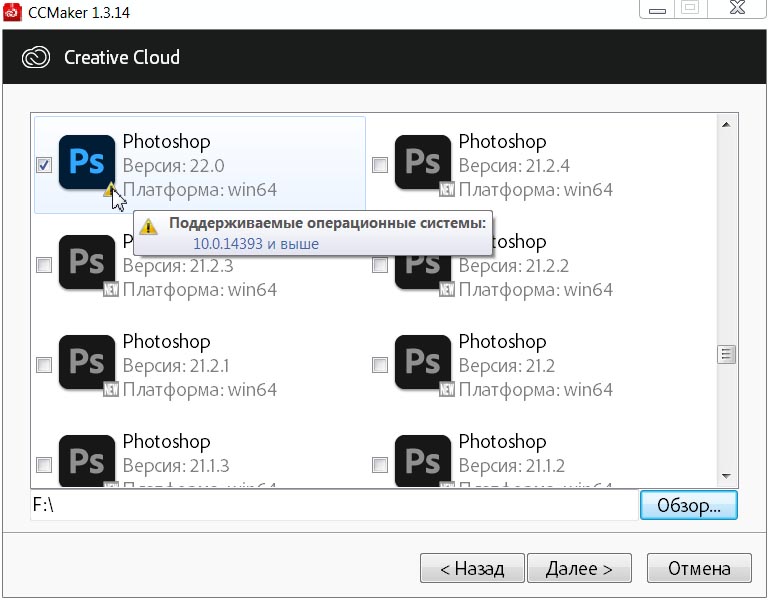
Task: Click the Photoshop 21.1.3 Ps icon
Action: [87, 460]
